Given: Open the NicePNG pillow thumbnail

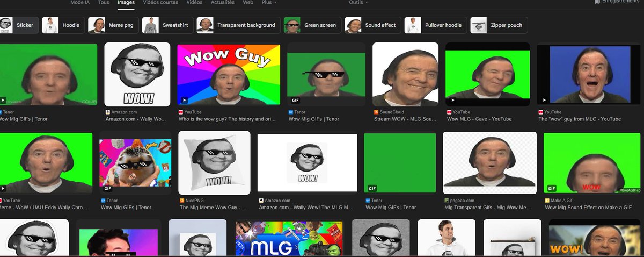Looking at the screenshot, I should (x=214, y=162).
